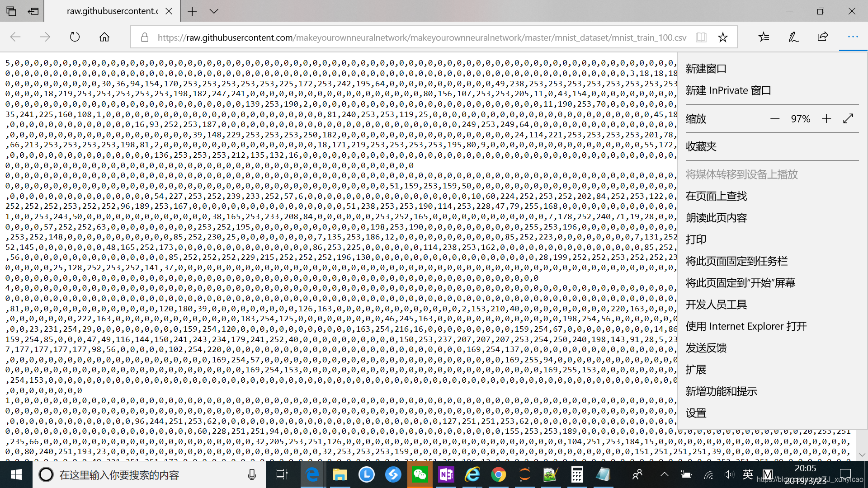Viewport: 868px width, 488px height.
Task: Open the tabs you've set aside
Action: tap(11, 11)
